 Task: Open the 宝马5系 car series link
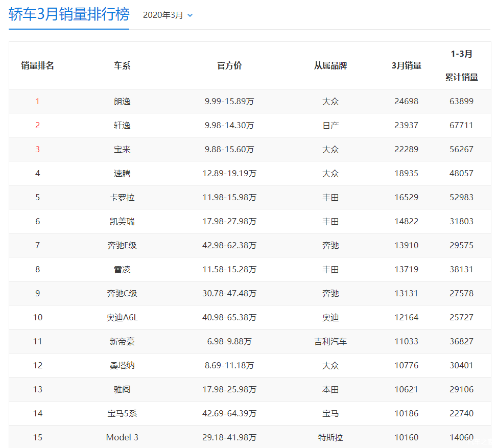pos(122,413)
